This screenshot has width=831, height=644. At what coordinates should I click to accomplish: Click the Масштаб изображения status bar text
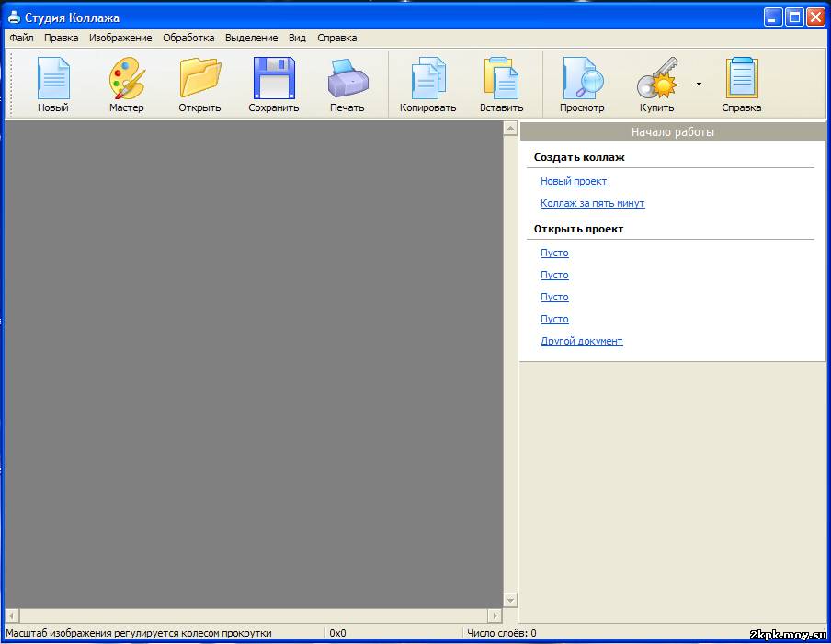(138, 633)
